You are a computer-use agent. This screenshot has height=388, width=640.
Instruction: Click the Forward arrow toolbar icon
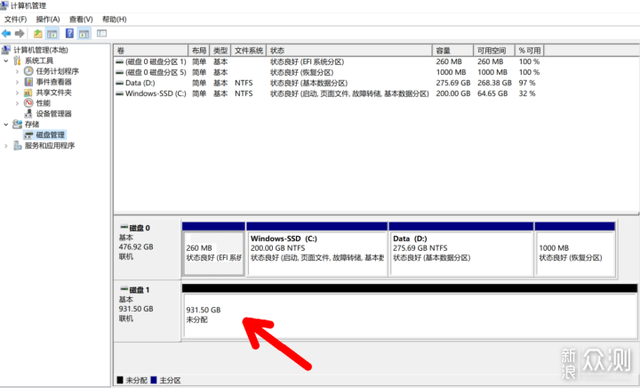coord(20,33)
